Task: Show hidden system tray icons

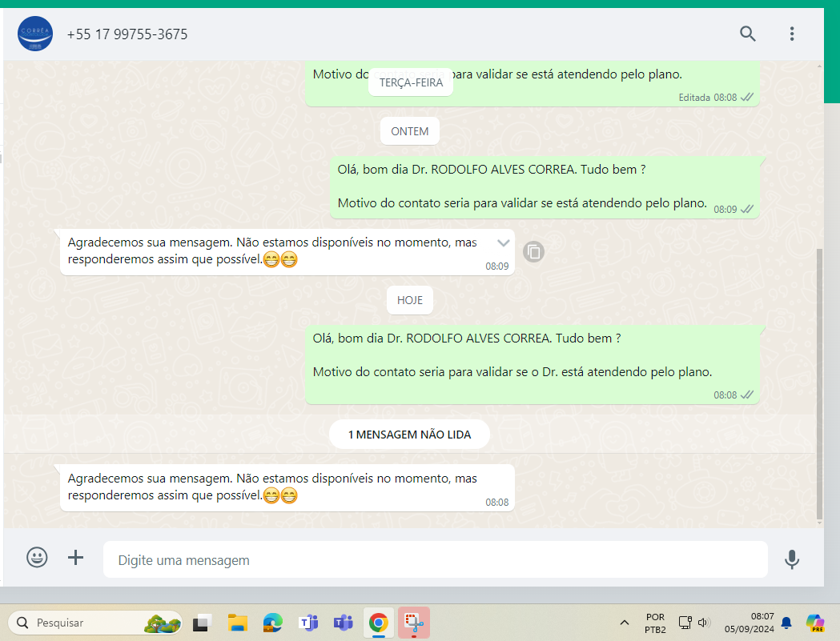Action: click(x=625, y=623)
